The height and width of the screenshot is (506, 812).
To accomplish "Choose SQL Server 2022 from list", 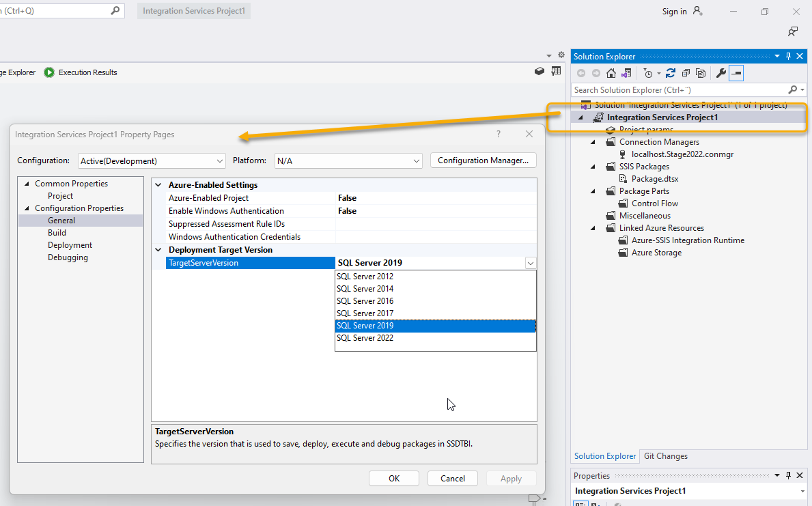I will click(x=436, y=338).
